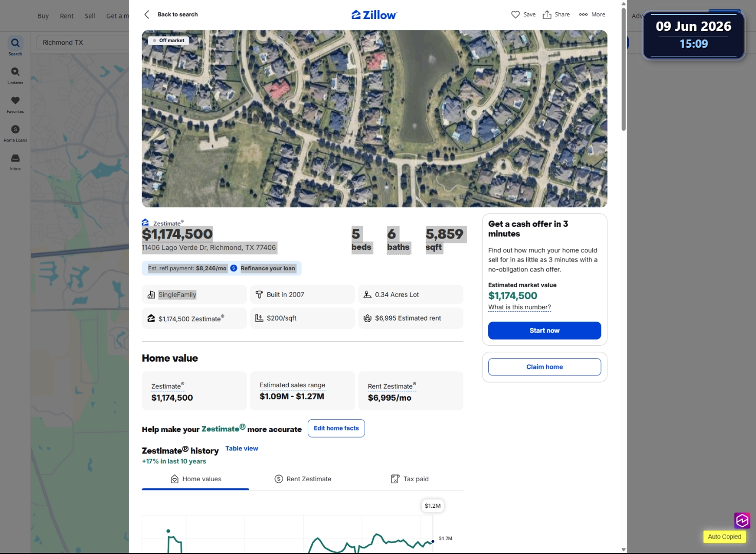Click the Built in 2007 hammer icon
The width and height of the screenshot is (756, 554).
click(260, 294)
